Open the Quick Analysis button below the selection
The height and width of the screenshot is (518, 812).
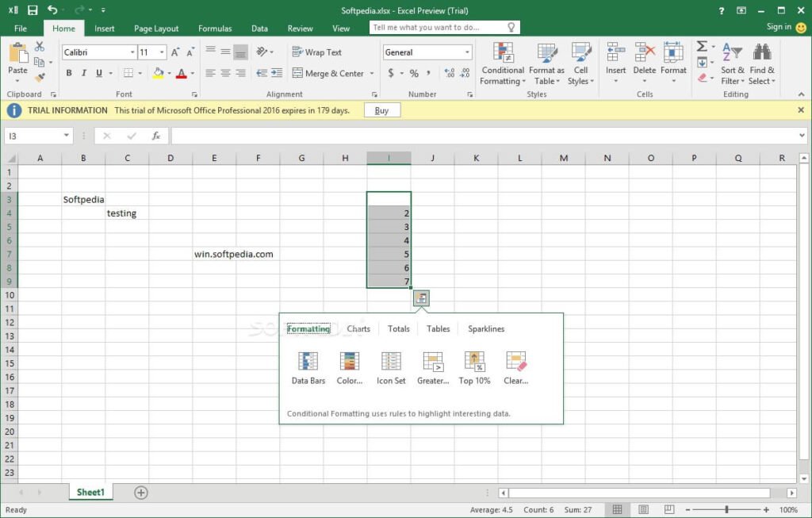(422, 297)
